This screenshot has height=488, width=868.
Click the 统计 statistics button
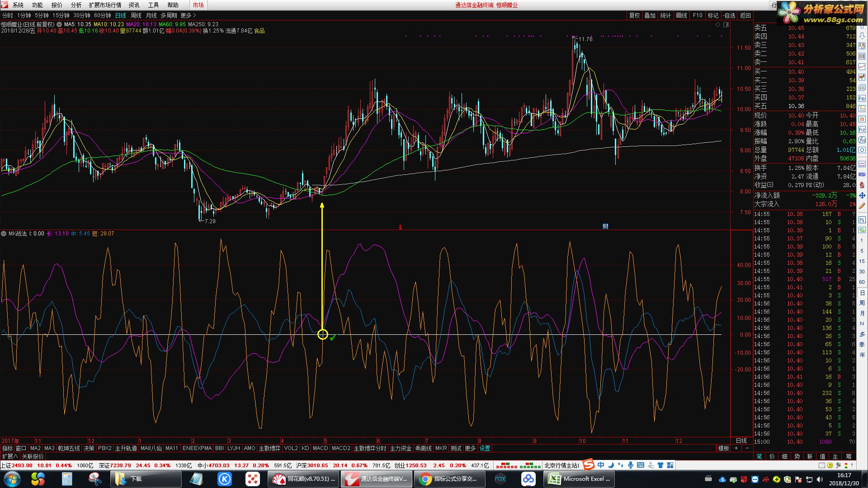point(665,15)
